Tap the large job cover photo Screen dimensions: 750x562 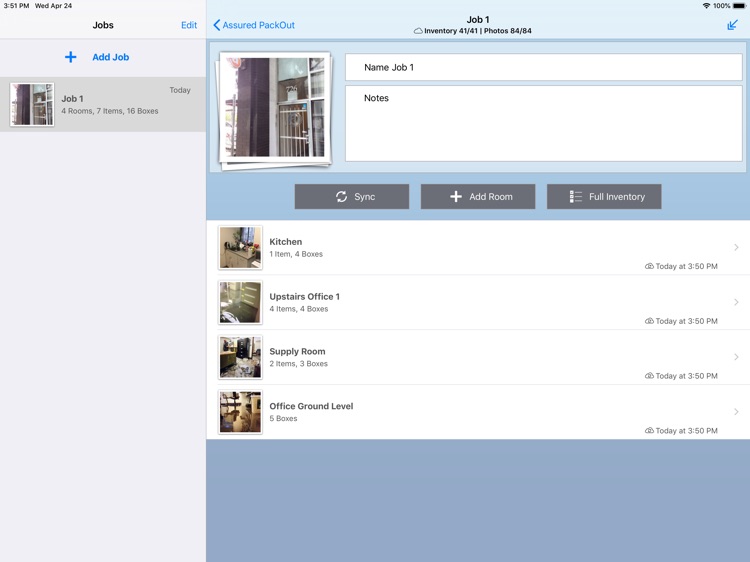click(x=275, y=108)
